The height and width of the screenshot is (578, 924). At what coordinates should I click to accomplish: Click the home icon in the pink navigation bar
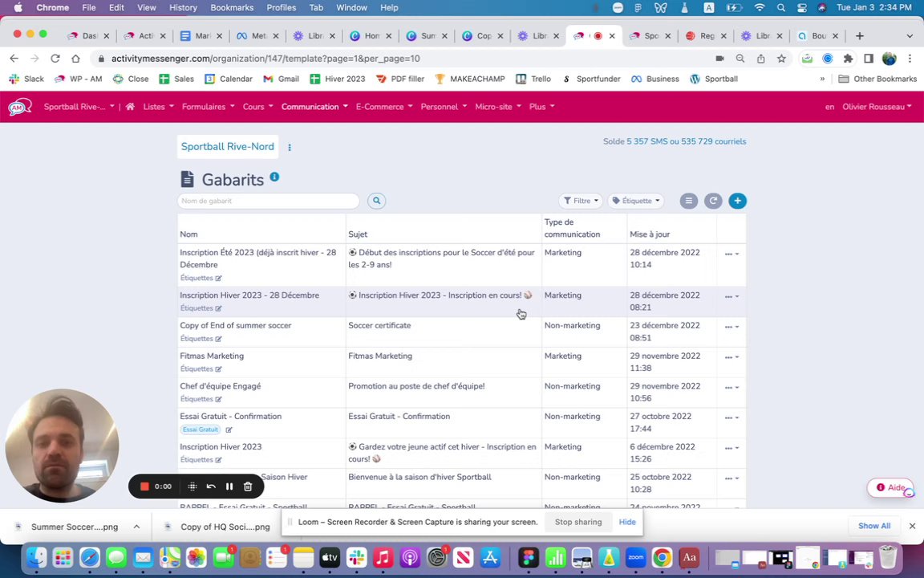[130, 107]
